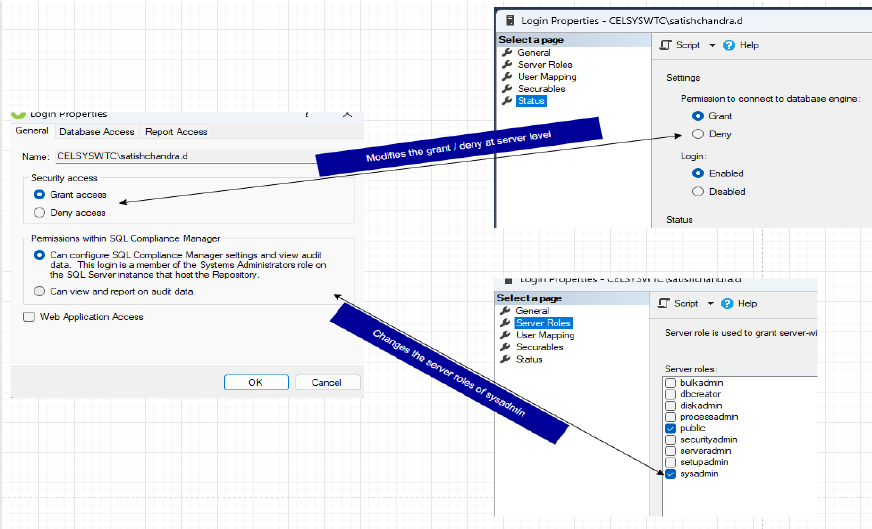Image resolution: width=872 pixels, height=529 pixels.
Task: Open the highlighted Status page in upper window
Action: [x=531, y=101]
